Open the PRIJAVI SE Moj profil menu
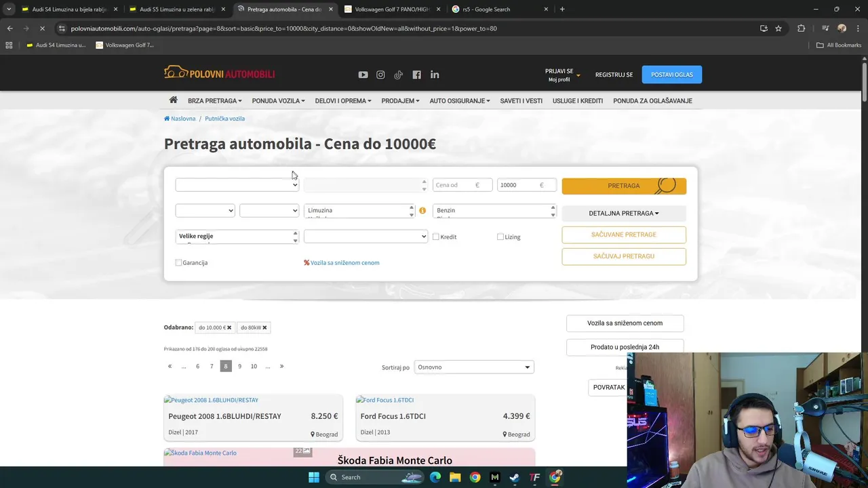 point(562,75)
